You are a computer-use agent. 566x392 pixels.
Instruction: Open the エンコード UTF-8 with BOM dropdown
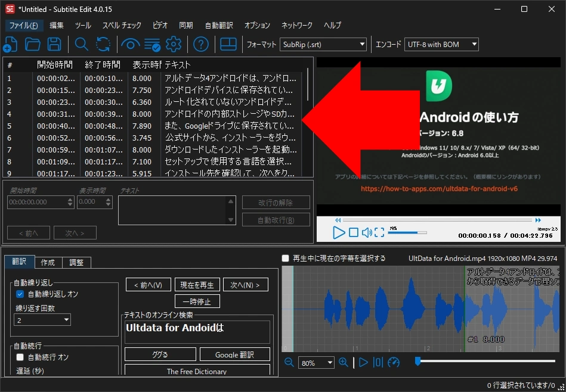(x=441, y=44)
